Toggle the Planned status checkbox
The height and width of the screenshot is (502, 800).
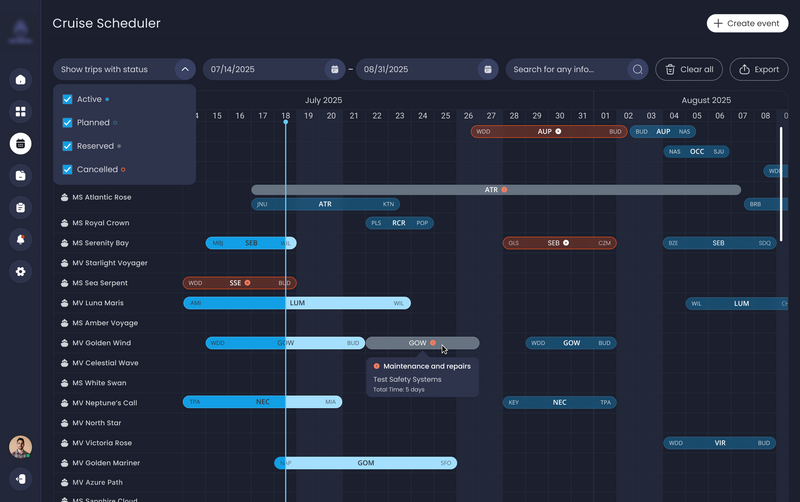(x=67, y=123)
